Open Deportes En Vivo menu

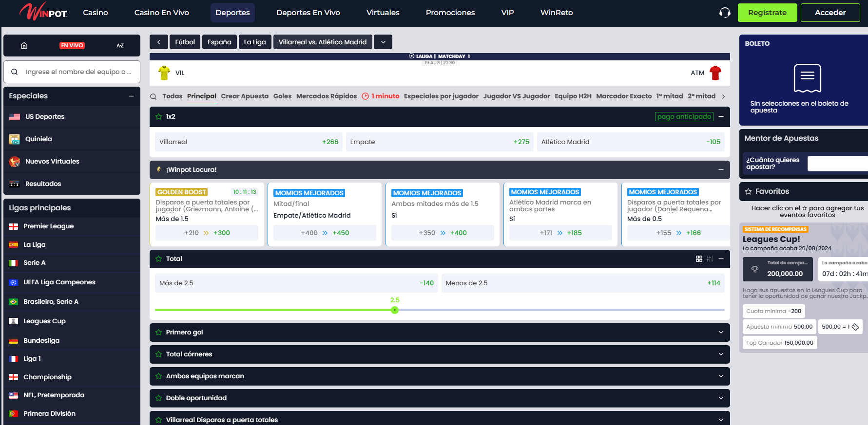point(308,13)
